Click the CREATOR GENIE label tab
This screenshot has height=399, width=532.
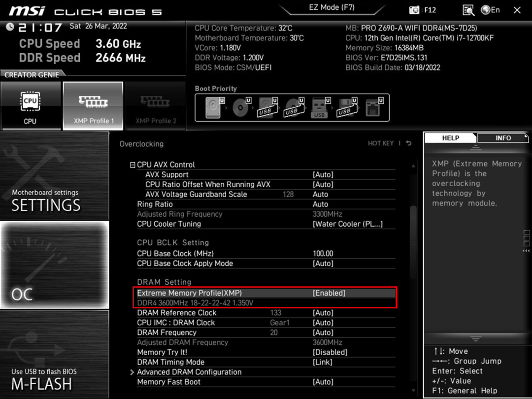(x=32, y=75)
